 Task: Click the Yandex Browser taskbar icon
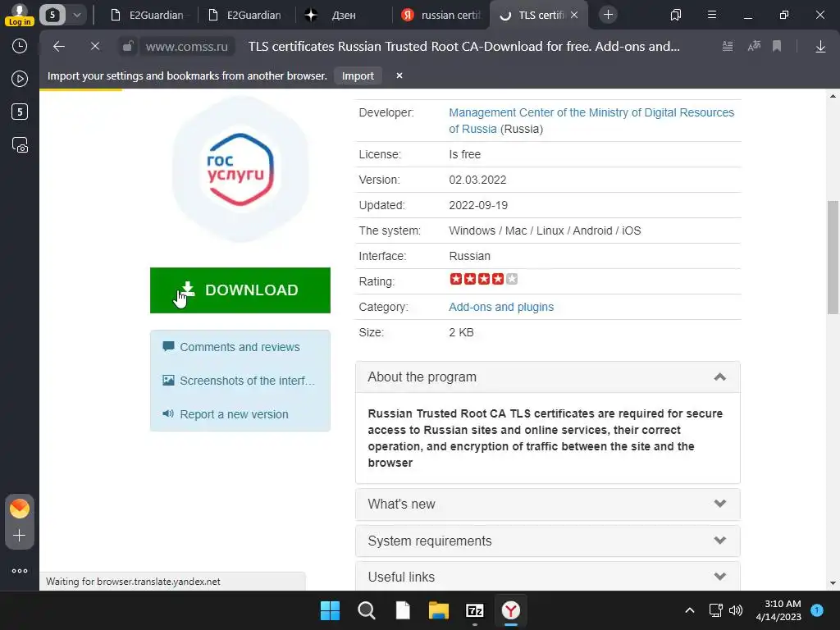(511, 610)
